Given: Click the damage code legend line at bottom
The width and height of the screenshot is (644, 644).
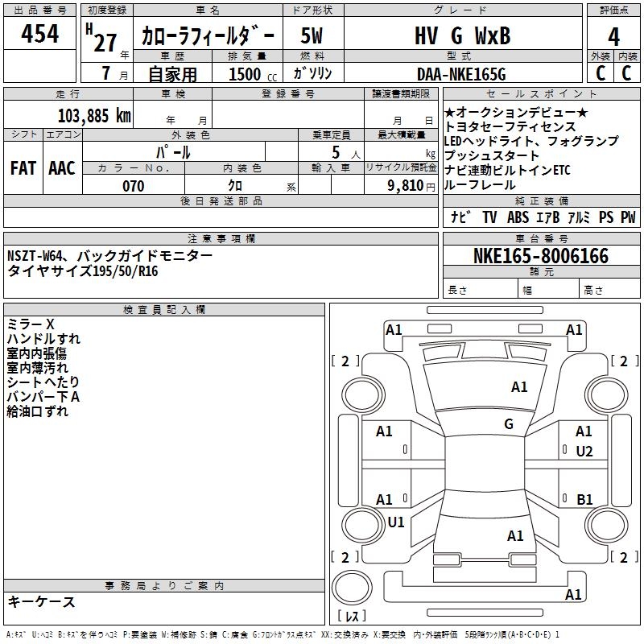Looking at the screenshot, I should tap(283, 635).
